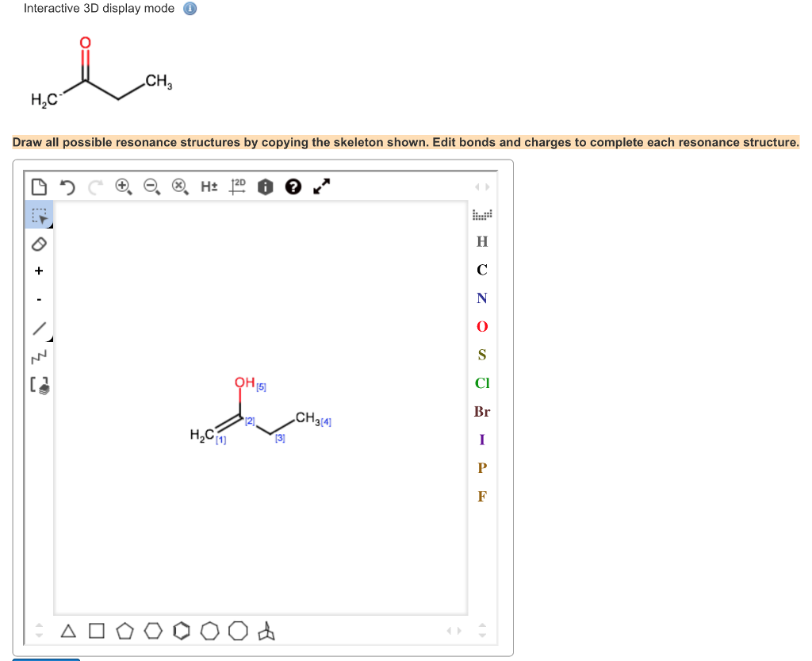Select the single bond drawing tool
This screenshot has width=812, height=661.
(40, 328)
